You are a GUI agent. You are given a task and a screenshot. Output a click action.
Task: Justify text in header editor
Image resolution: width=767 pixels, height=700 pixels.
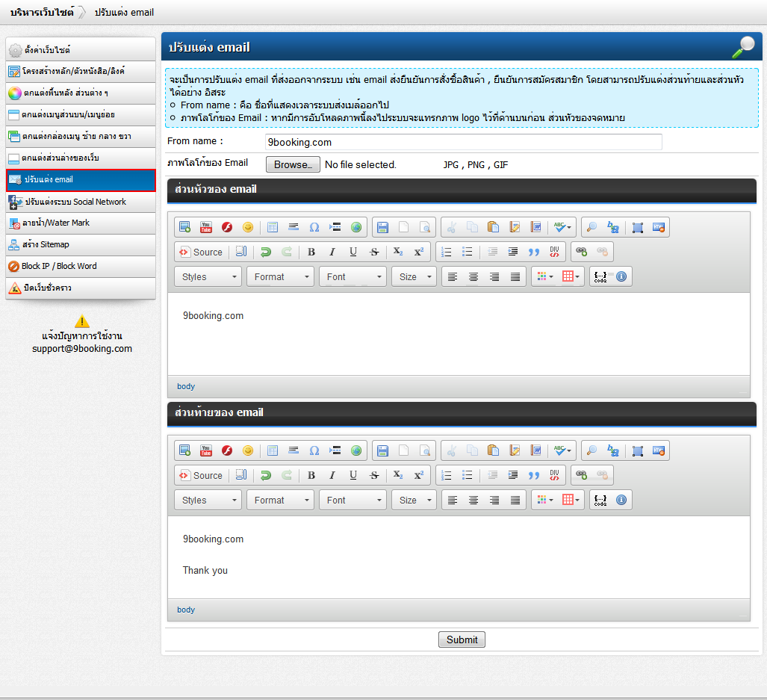515,277
